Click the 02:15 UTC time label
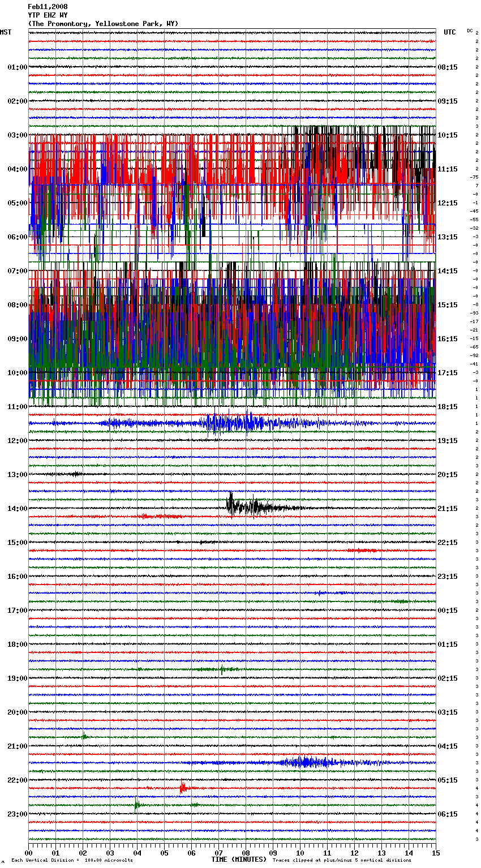This screenshot has width=481, height=868. [x=448, y=678]
